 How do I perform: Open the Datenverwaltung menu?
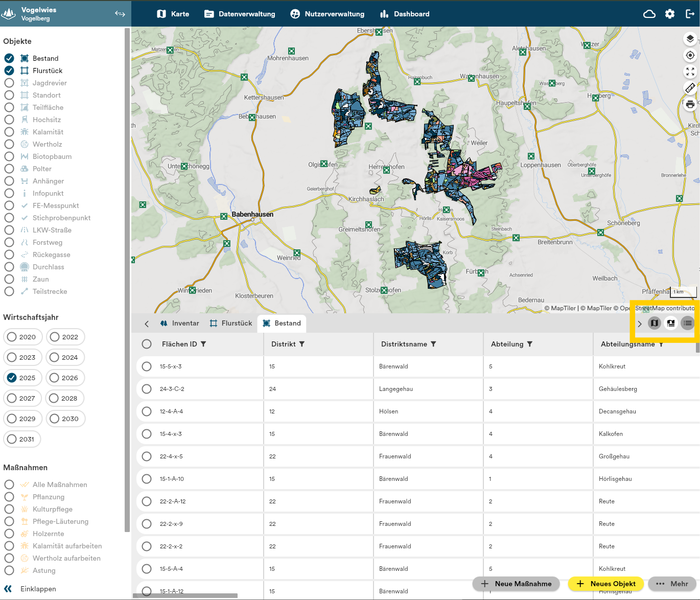tap(240, 14)
